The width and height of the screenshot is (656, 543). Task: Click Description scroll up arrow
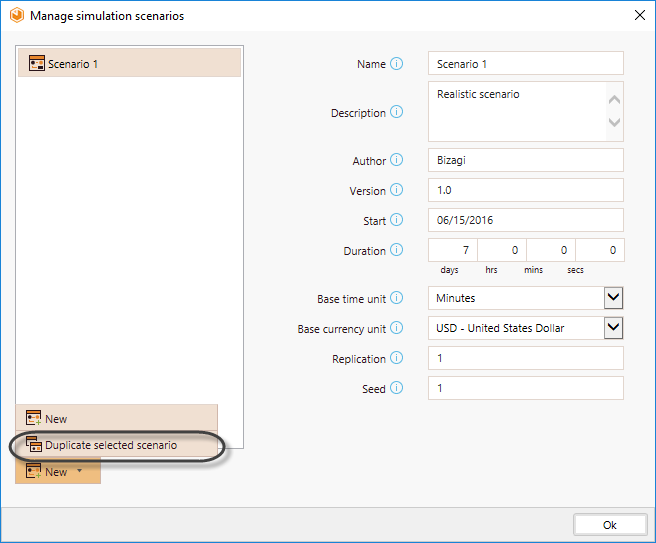click(x=614, y=100)
